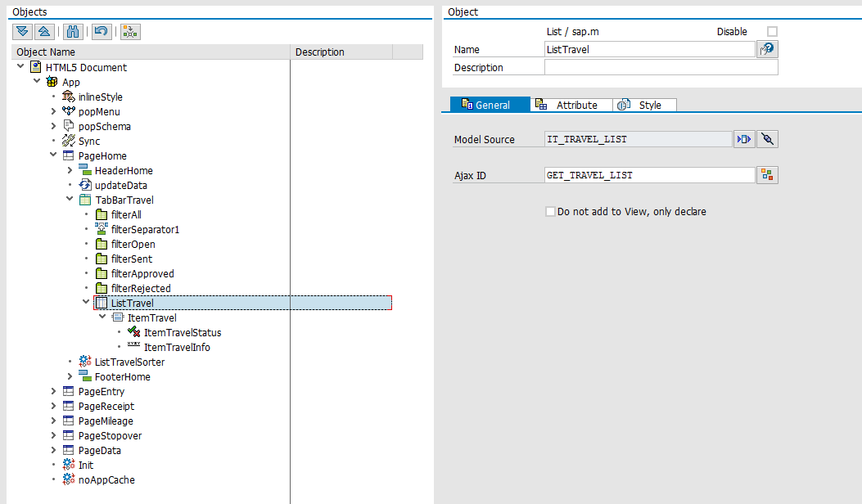This screenshot has width=862, height=504.
Task: Click the Expand All nodes toolbar icon
Action: (x=23, y=31)
